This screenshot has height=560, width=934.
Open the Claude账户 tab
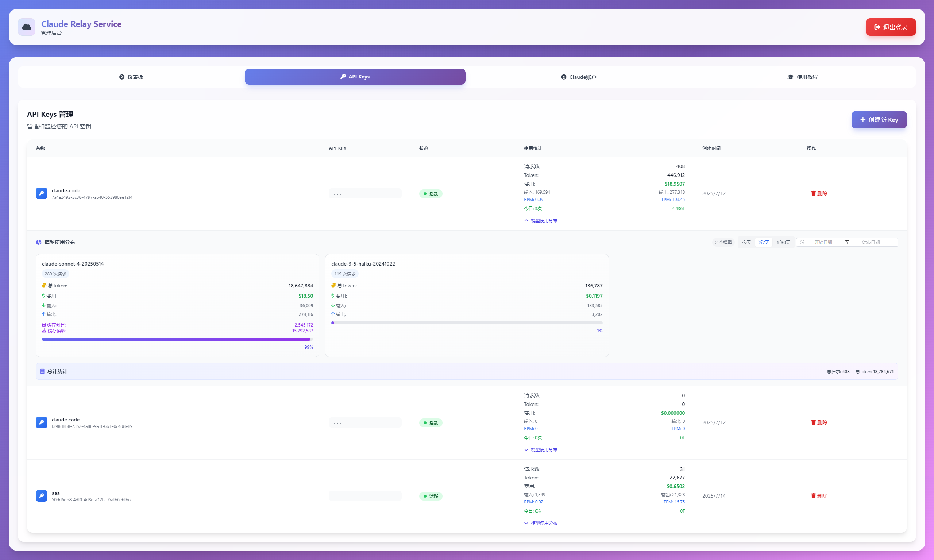579,77
